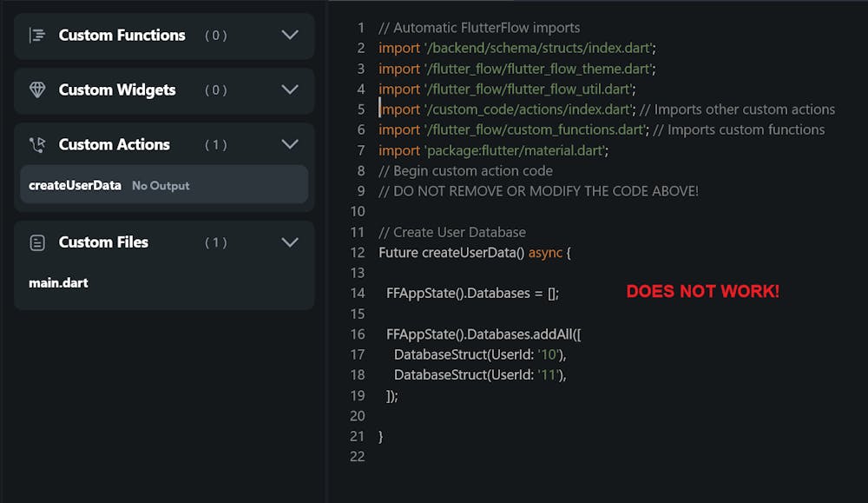The height and width of the screenshot is (503, 868).
Task: Select the createUserData custom action
Action: [75, 185]
